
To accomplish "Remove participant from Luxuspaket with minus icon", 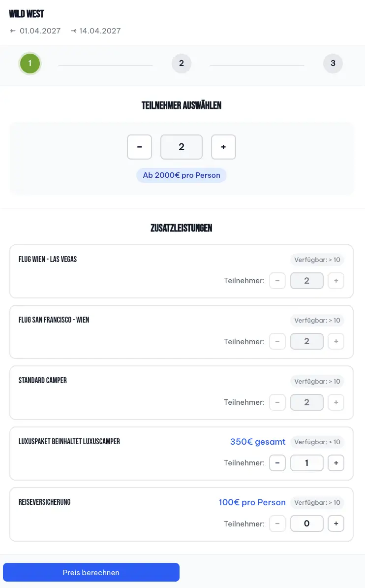I will click(277, 463).
